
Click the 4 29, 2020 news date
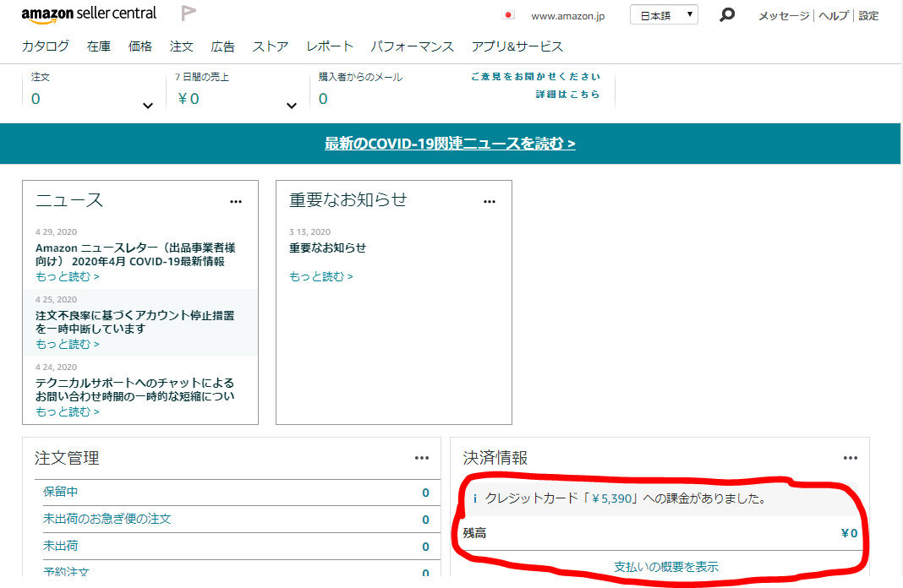point(56,231)
